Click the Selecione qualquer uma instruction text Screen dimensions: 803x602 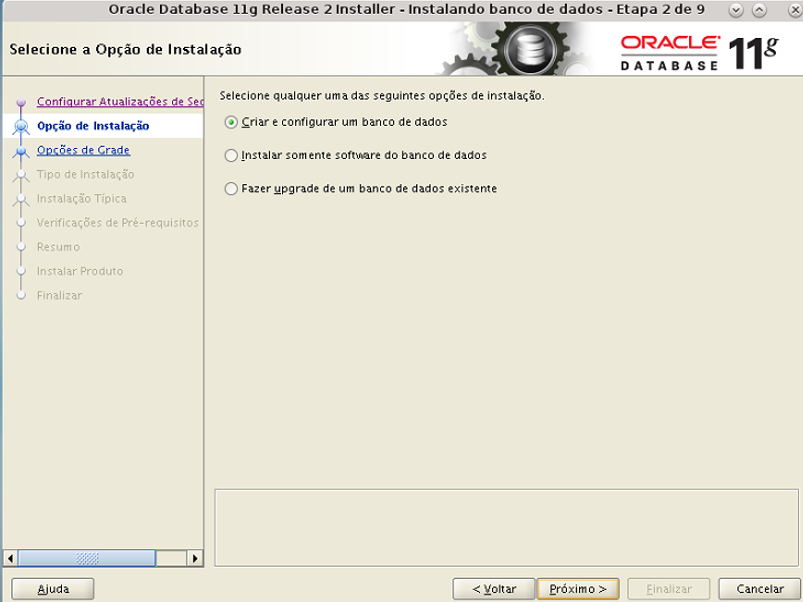pos(382,96)
